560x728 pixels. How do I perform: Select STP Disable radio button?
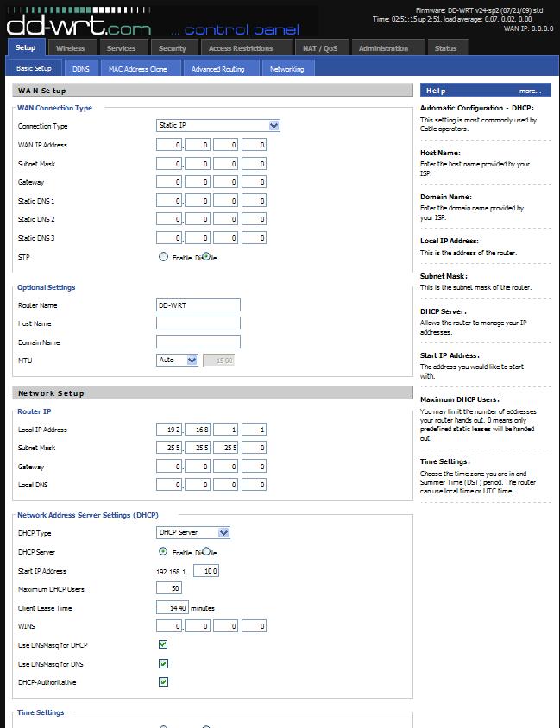click(x=206, y=256)
